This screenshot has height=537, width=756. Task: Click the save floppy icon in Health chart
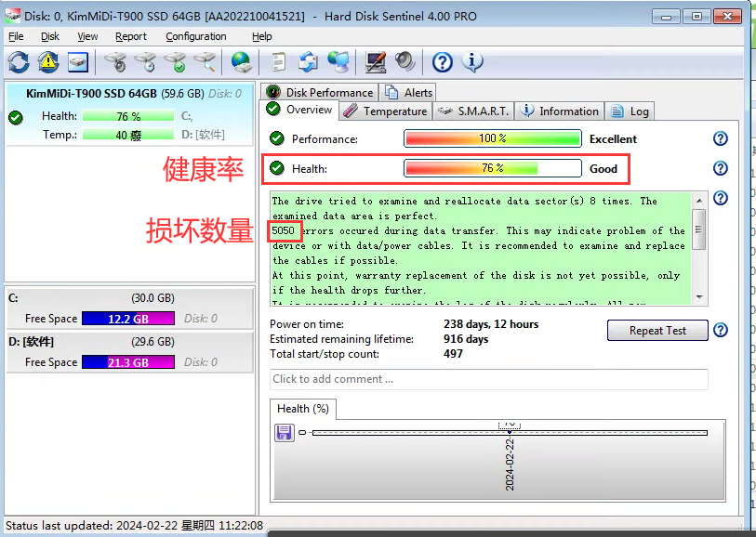(x=284, y=433)
